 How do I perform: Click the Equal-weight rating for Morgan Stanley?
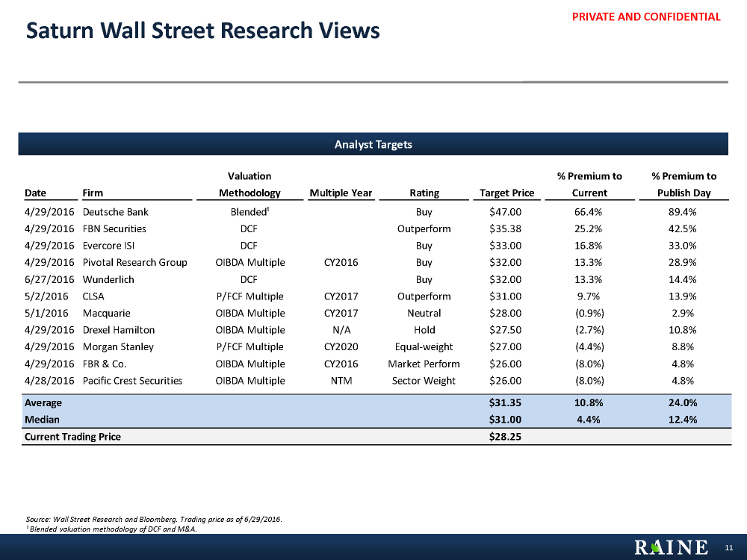pos(424,346)
